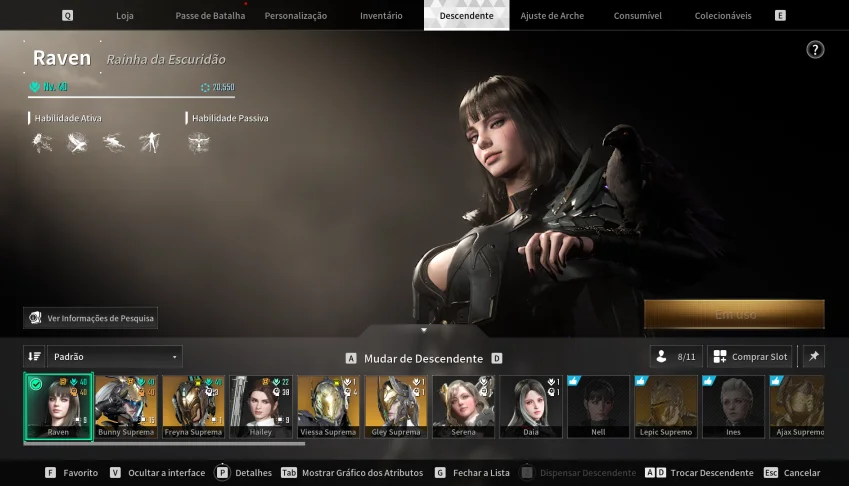Select the Habilidade Passiva skill icon
849x486 pixels.
[x=199, y=143]
